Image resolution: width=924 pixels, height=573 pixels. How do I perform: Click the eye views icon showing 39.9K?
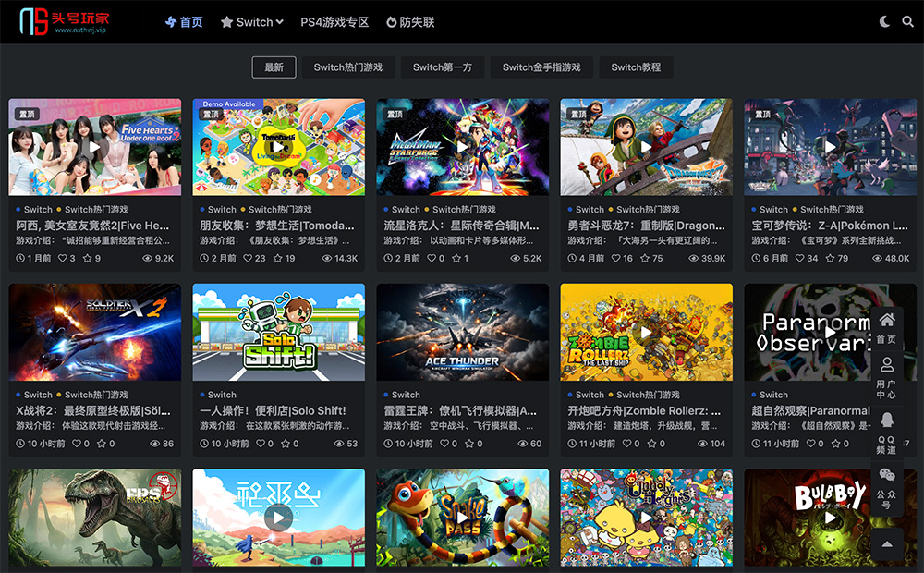point(694,258)
